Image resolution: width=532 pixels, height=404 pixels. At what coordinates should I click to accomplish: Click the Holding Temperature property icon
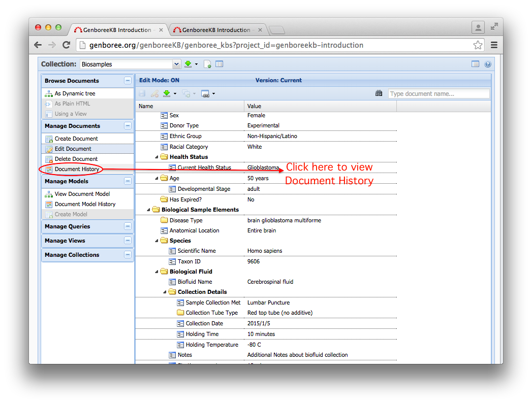[180, 345]
